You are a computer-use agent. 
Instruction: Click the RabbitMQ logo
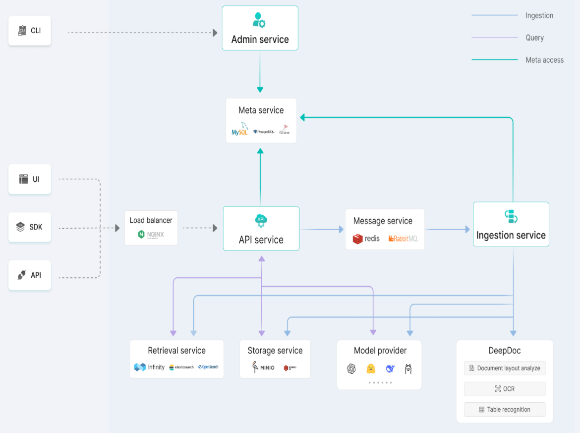[x=403, y=239]
